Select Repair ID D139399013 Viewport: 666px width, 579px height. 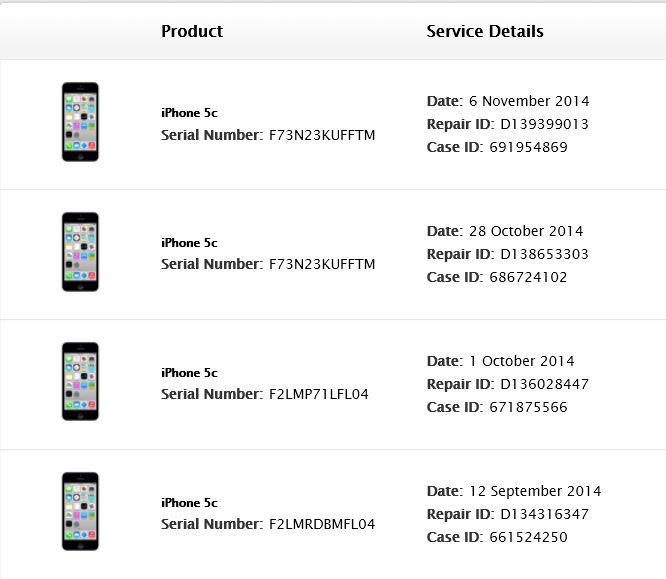pos(544,124)
